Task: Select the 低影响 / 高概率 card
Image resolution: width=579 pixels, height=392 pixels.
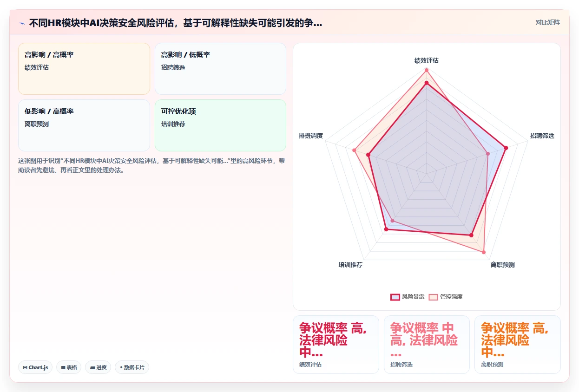Action: (84, 125)
